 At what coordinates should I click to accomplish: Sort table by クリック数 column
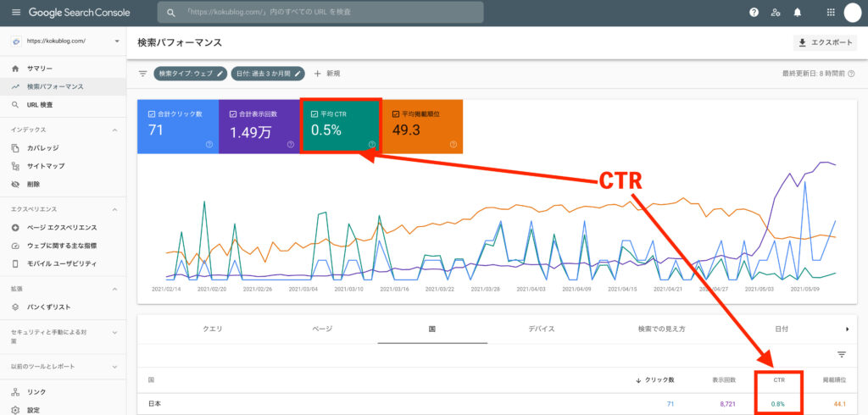[656, 380]
